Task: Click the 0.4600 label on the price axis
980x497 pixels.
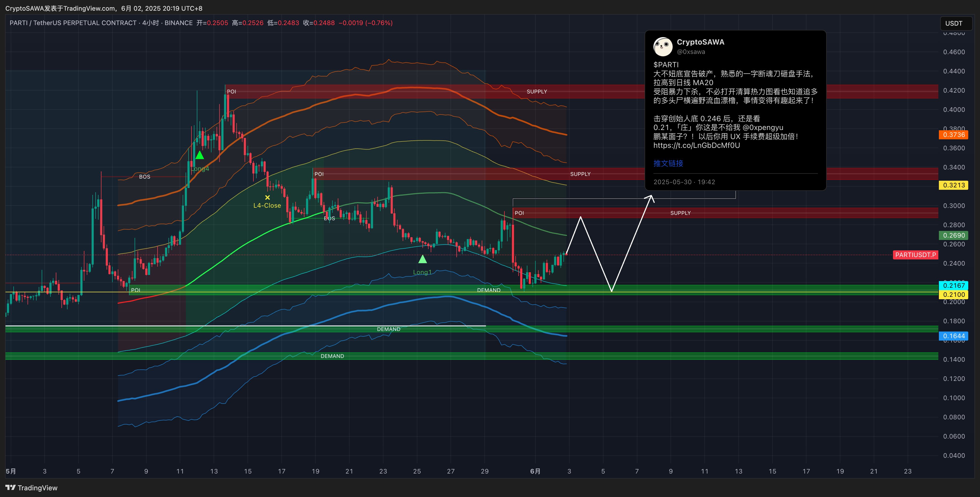Action: point(954,52)
